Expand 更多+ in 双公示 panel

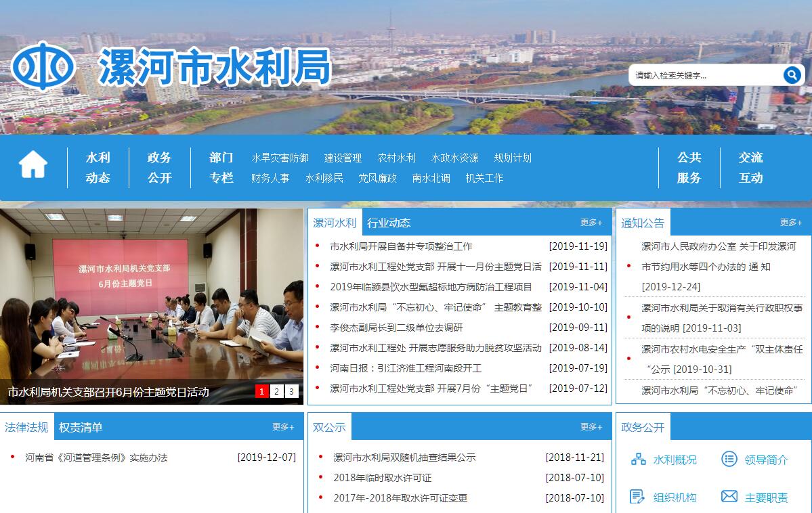(591, 427)
